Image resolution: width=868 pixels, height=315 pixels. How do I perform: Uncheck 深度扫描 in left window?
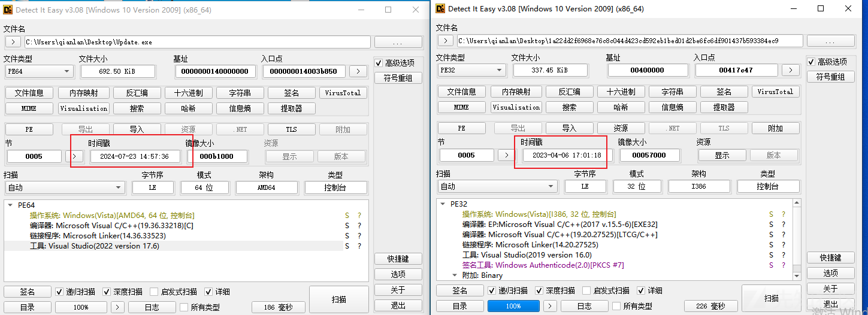[107, 292]
